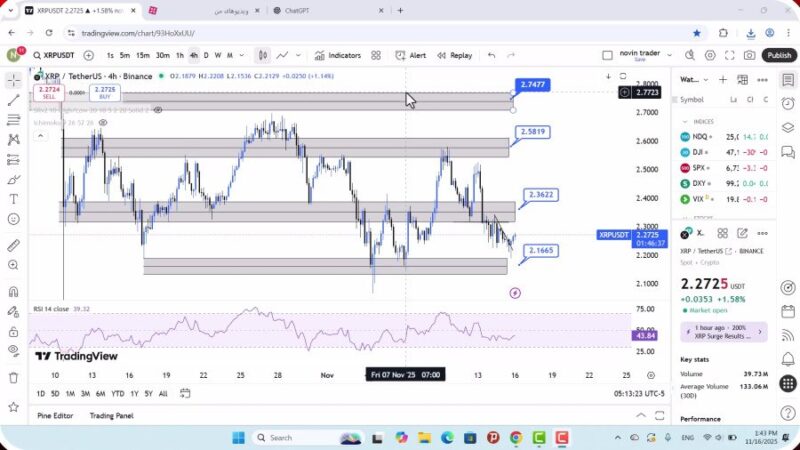Screen dimensions: 800x450
Task: Open the Indicators panel
Action: click(x=337, y=56)
